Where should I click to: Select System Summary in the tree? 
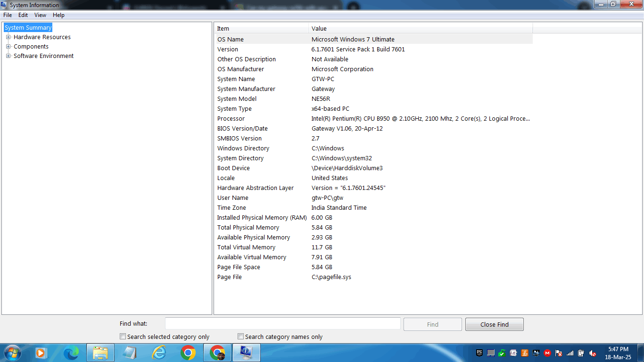coord(28,28)
